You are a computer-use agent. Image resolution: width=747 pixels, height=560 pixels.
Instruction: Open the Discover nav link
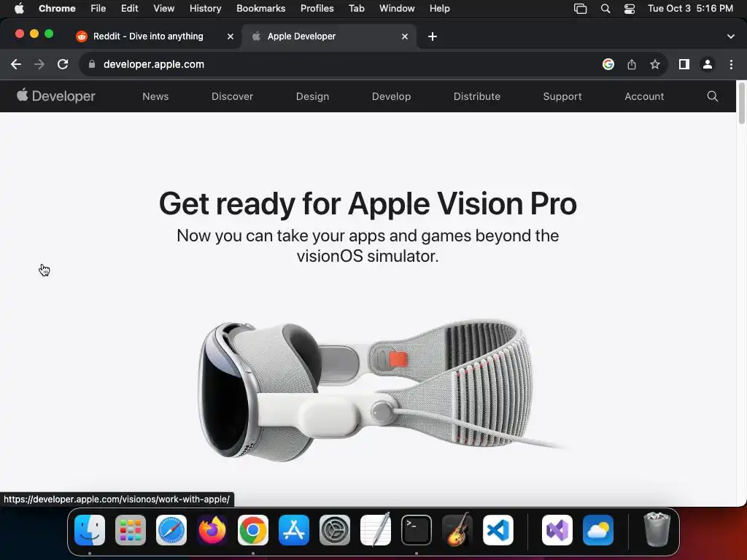(x=233, y=96)
